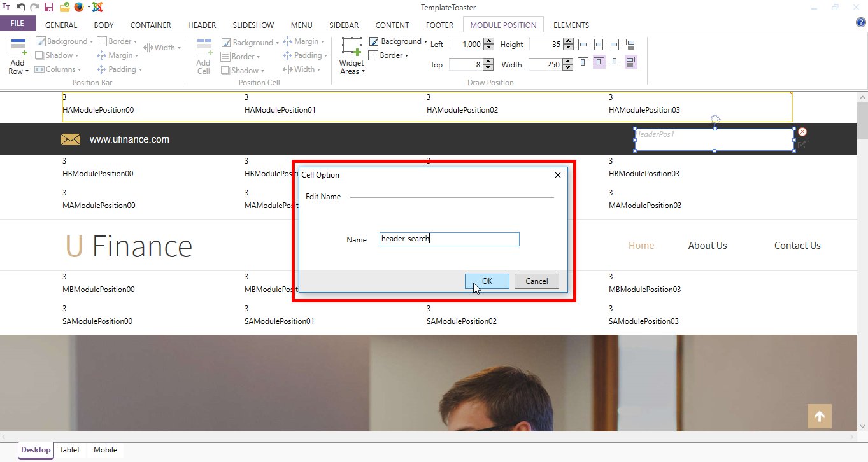Open Draw Position Border dropdown
This screenshot has height=462, width=868.
pyautogui.click(x=389, y=55)
